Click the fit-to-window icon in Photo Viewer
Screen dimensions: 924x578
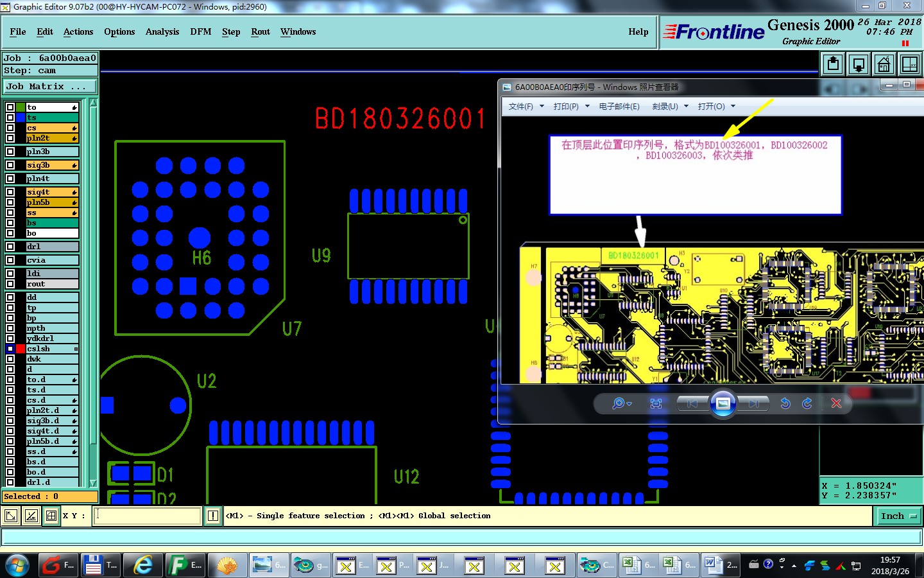[x=656, y=403]
